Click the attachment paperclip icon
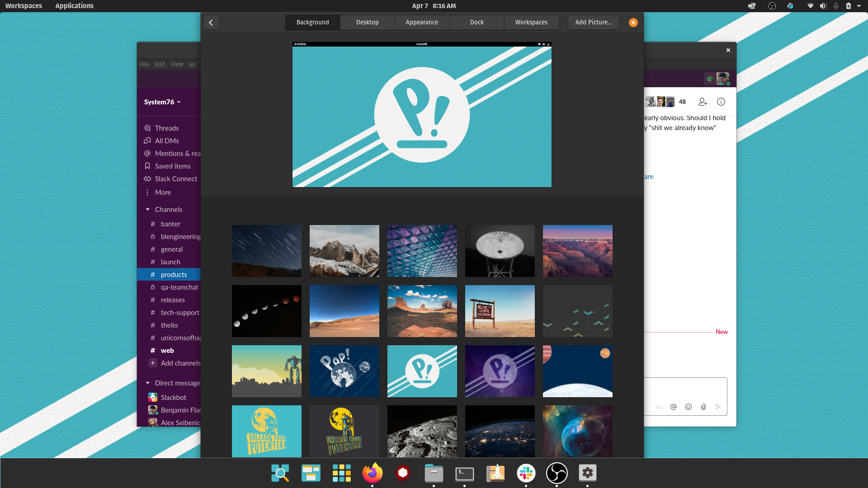This screenshot has height=488, width=868. point(703,407)
